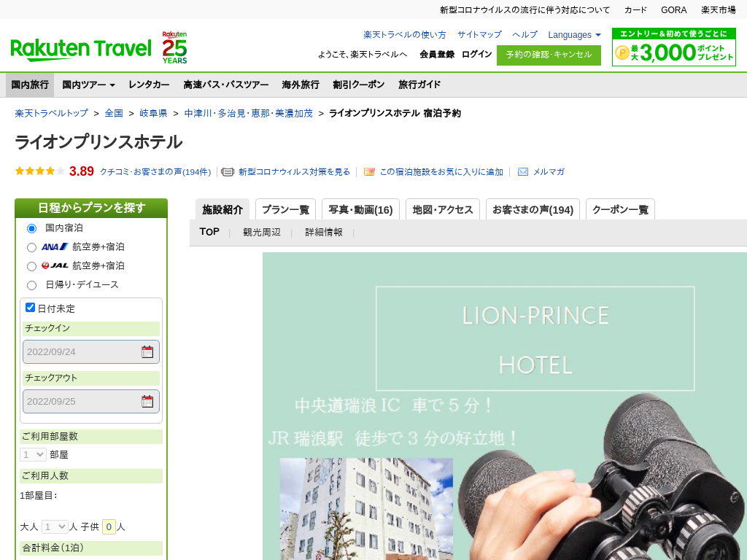The image size is (747, 560).
Task: Click the add-to-favorites icon
Action: click(369, 172)
